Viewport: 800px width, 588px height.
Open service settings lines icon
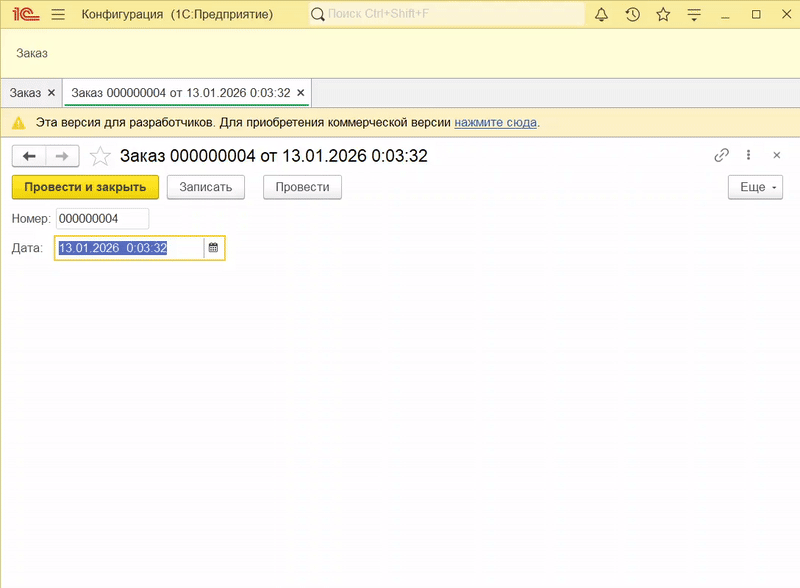click(x=694, y=14)
